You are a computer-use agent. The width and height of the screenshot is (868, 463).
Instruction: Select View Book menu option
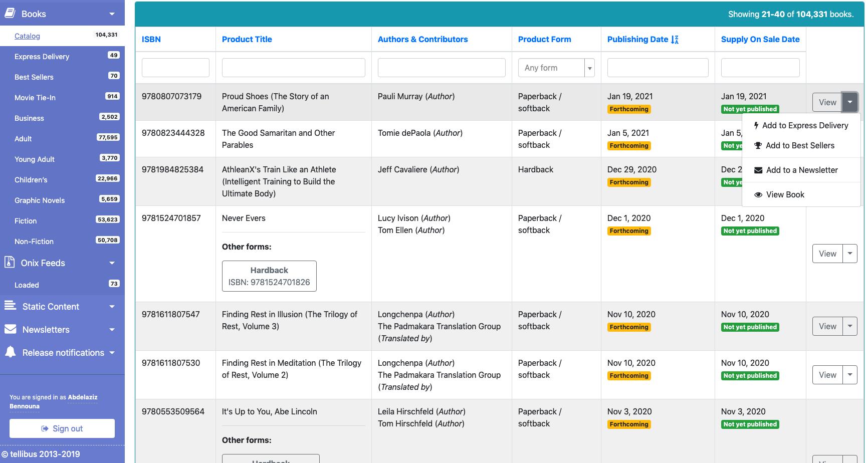click(801, 194)
